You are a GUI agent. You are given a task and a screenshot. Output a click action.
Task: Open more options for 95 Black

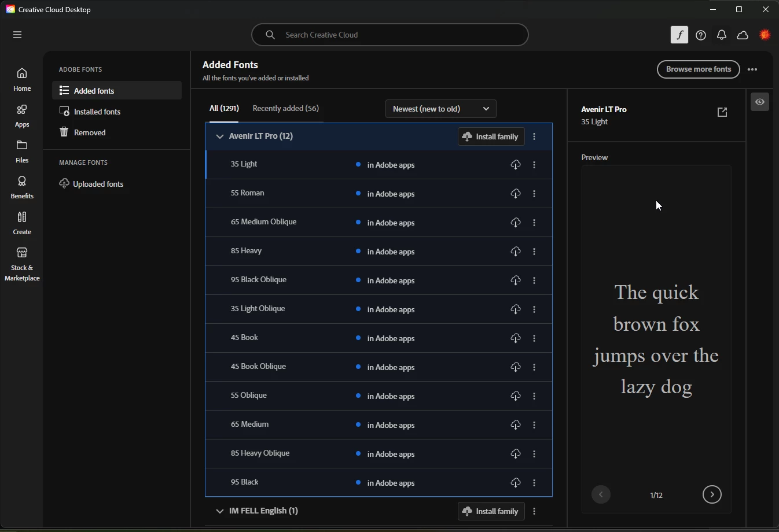coord(534,483)
